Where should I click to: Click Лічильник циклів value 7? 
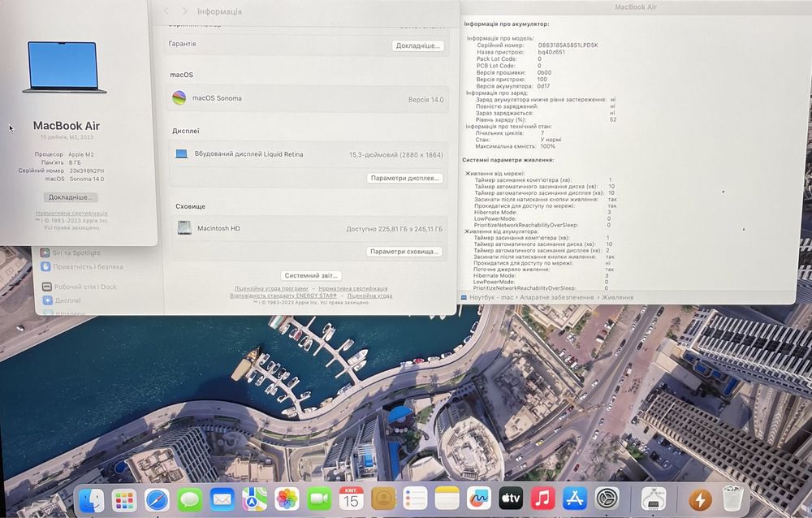click(x=542, y=133)
